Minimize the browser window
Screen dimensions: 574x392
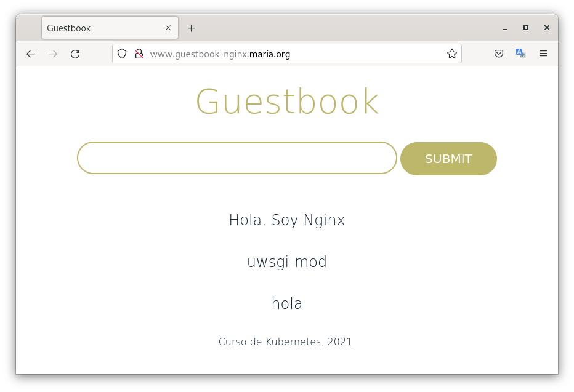coord(504,28)
